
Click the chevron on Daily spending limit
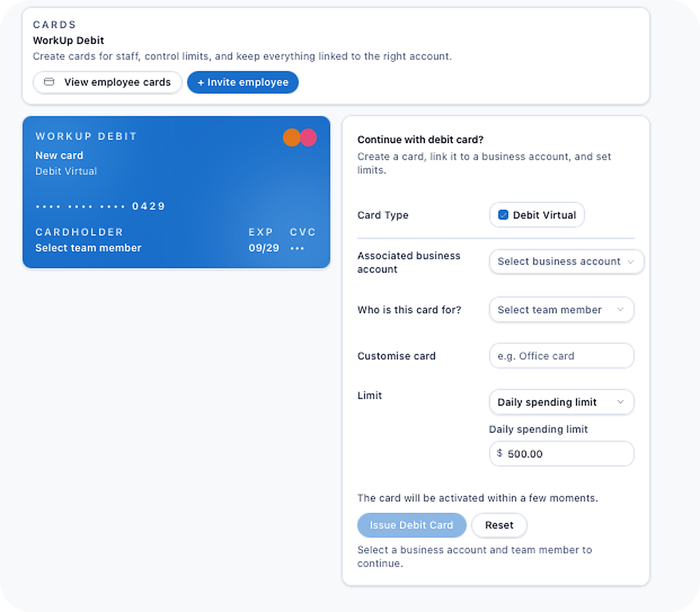click(x=622, y=402)
